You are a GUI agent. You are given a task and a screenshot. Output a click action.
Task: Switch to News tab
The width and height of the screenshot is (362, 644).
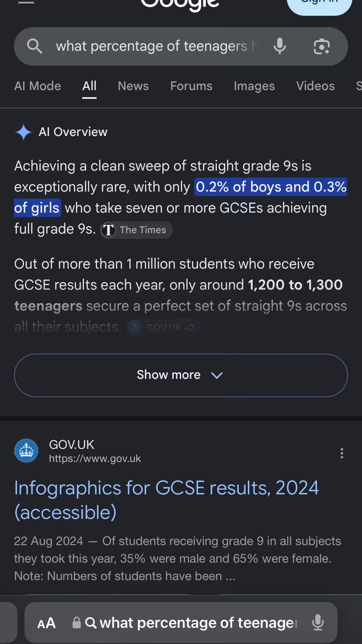click(133, 86)
